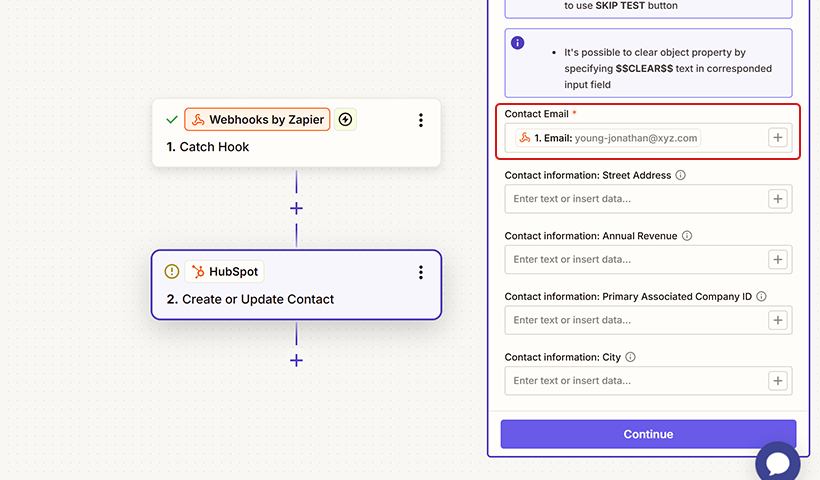Click info icon for Primary Associated Company ID
The image size is (820, 480).
click(761, 297)
